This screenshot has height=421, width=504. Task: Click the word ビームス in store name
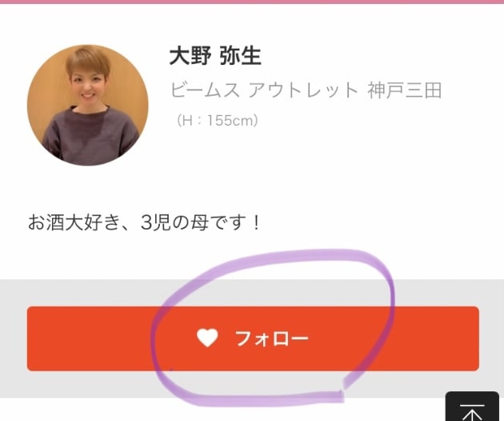click(x=205, y=90)
